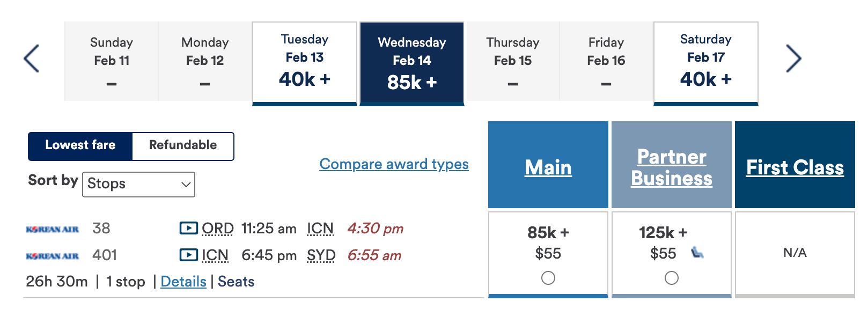Select the Saturday Feb 17 date tab
This screenshot has width=868, height=309.
(705, 61)
